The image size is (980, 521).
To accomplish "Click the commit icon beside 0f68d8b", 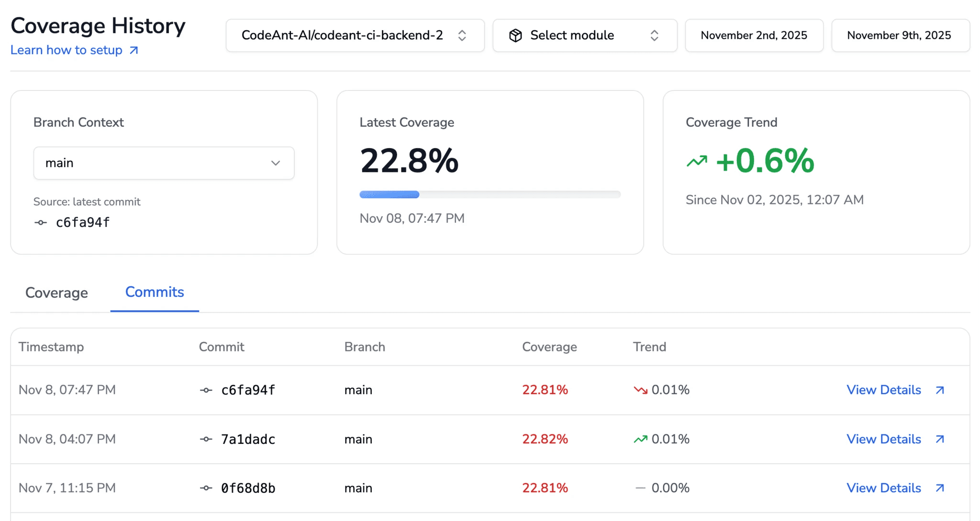I will pyautogui.click(x=206, y=488).
